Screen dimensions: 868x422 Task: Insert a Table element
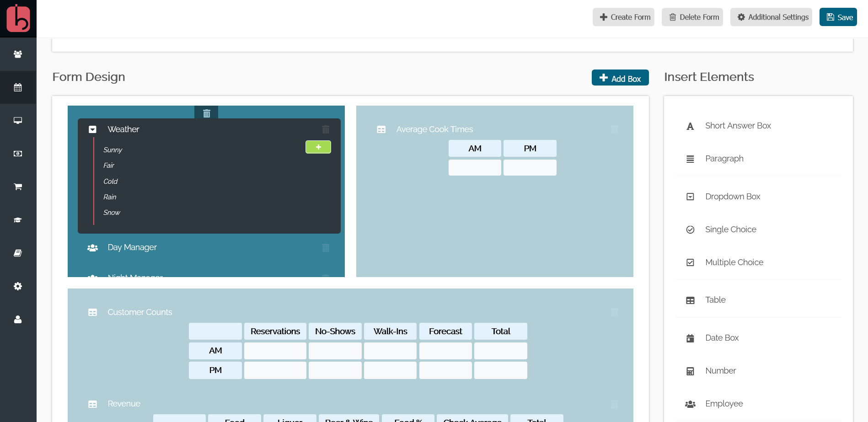click(715, 300)
